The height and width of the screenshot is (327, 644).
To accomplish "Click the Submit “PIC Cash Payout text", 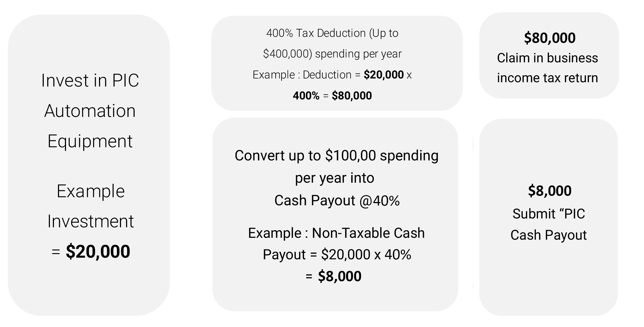I will (548, 224).
